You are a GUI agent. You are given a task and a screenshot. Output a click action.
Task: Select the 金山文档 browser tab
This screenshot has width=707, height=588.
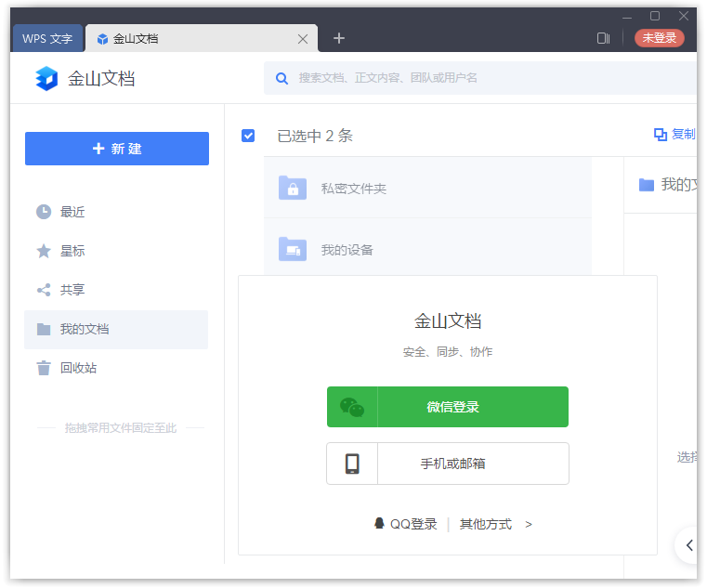(201, 39)
